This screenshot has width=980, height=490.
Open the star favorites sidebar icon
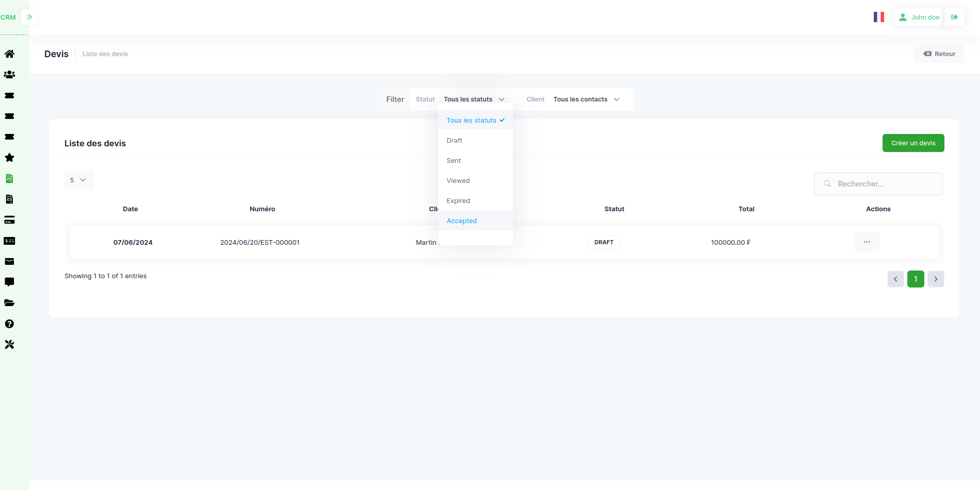pyautogui.click(x=9, y=158)
